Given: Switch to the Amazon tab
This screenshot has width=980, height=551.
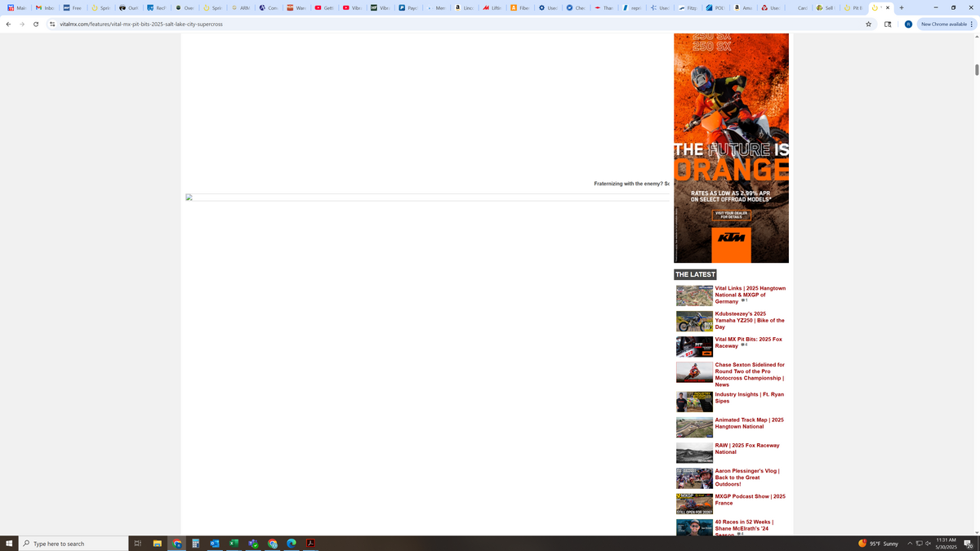Looking at the screenshot, I should pyautogui.click(x=742, y=8).
